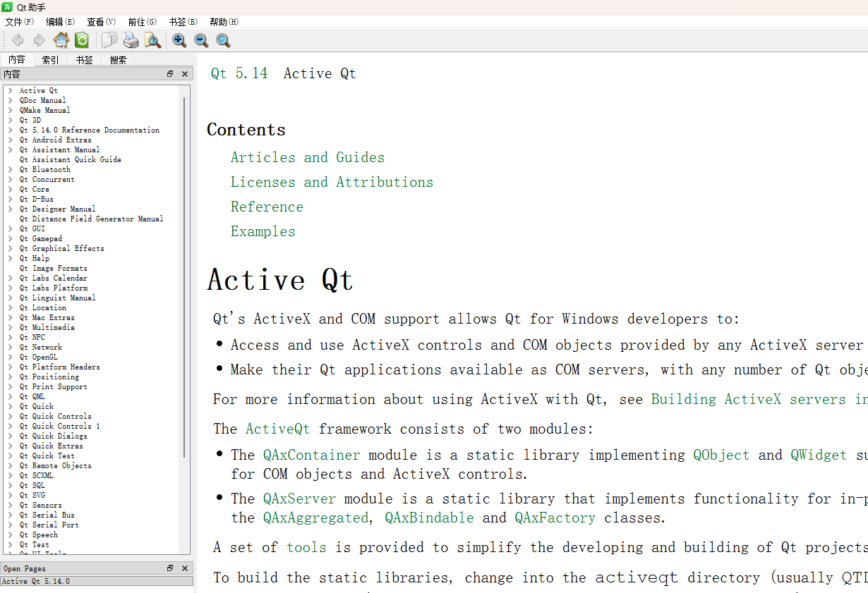The height and width of the screenshot is (593, 868).
Task: Jump to Articles and Guides section
Action: (308, 157)
